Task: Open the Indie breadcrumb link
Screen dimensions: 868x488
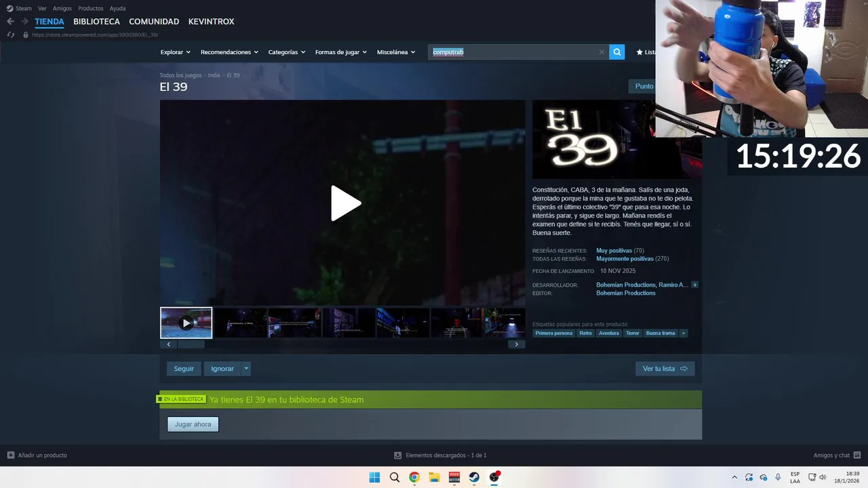Action: tap(214, 75)
